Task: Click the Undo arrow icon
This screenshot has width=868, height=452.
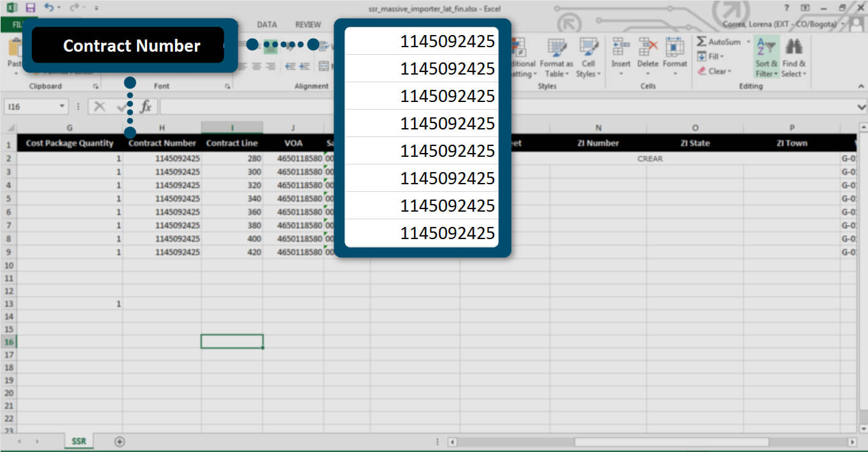Action: pyautogui.click(x=48, y=8)
